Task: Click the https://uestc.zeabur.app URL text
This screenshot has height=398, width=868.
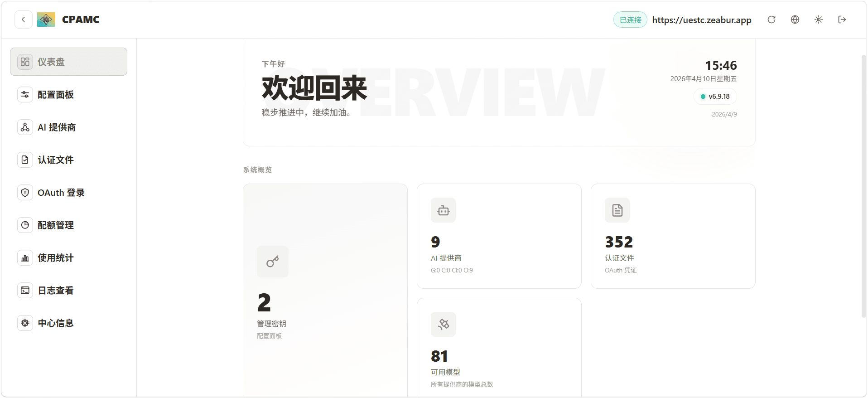Action: [702, 20]
